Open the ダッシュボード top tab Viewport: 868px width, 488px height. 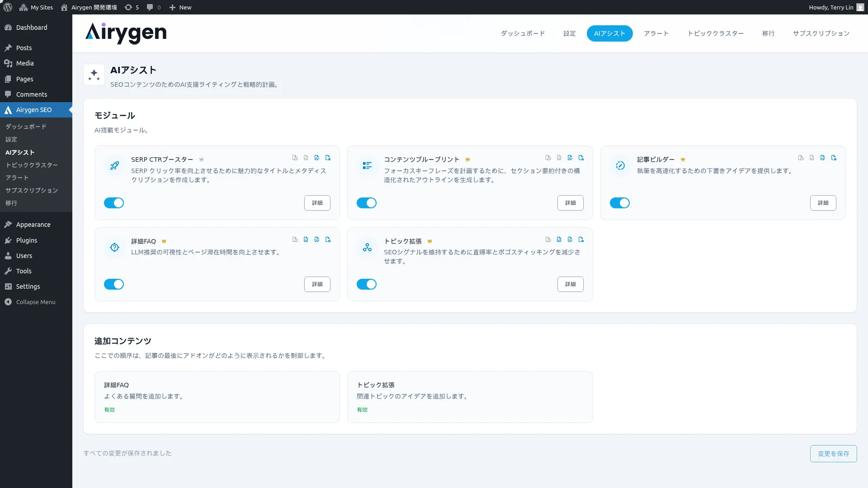pos(523,33)
